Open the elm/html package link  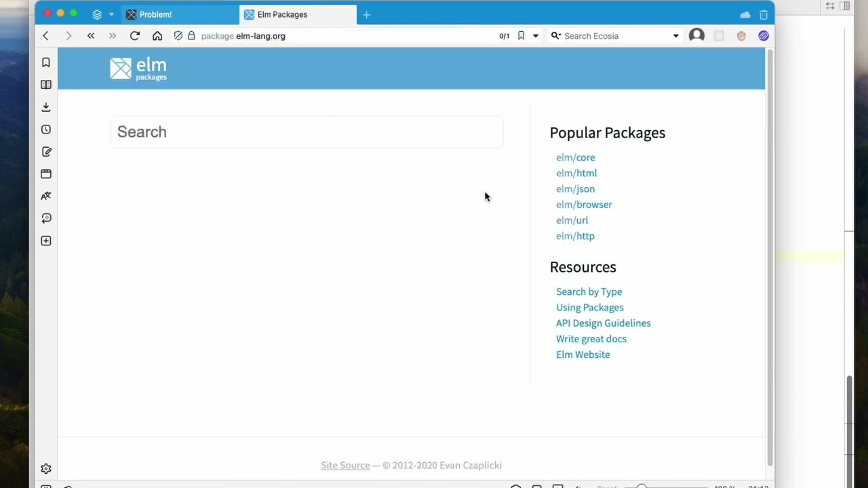coord(576,173)
